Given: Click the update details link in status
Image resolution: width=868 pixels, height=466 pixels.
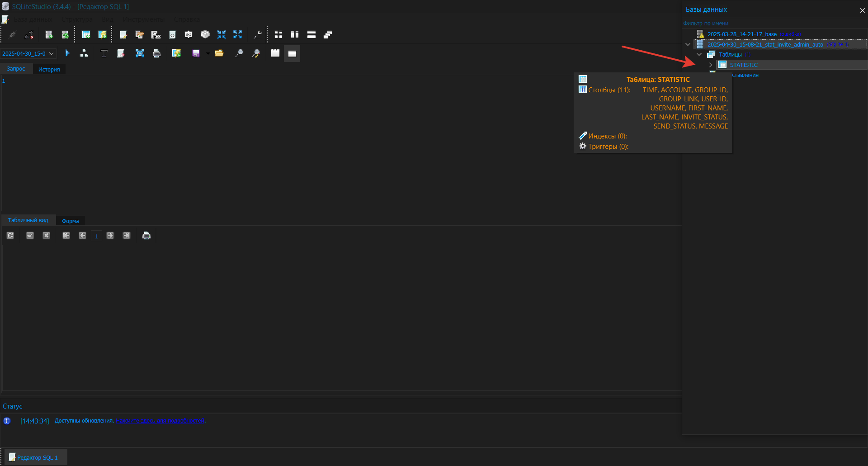Looking at the screenshot, I should click(160, 421).
